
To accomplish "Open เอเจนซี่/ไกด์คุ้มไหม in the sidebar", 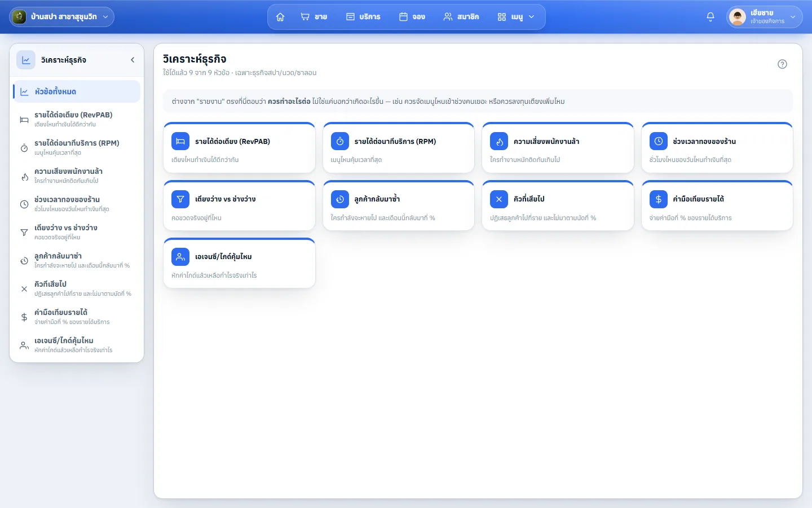I will pos(77,345).
